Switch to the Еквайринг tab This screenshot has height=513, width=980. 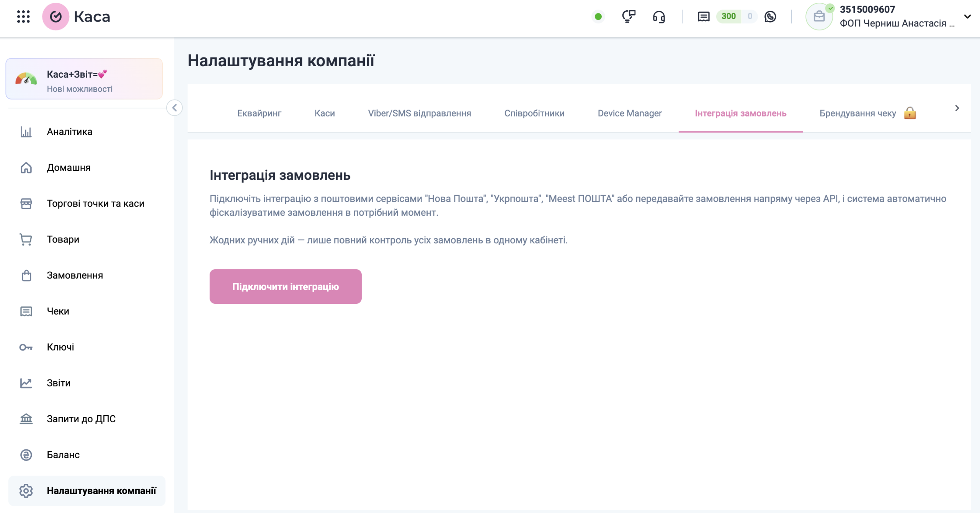[259, 113]
